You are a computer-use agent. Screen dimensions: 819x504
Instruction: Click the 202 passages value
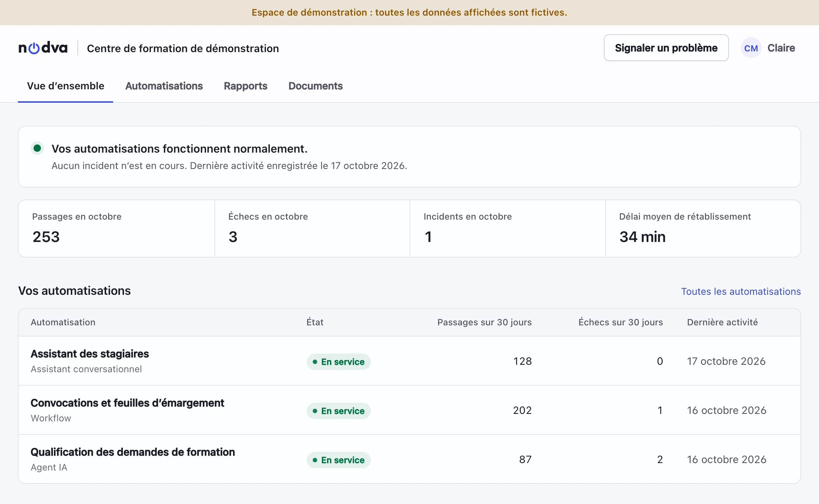(522, 410)
